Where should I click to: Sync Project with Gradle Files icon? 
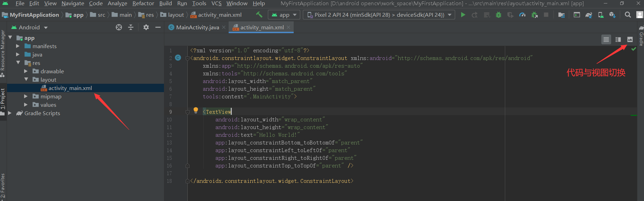tap(589, 15)
